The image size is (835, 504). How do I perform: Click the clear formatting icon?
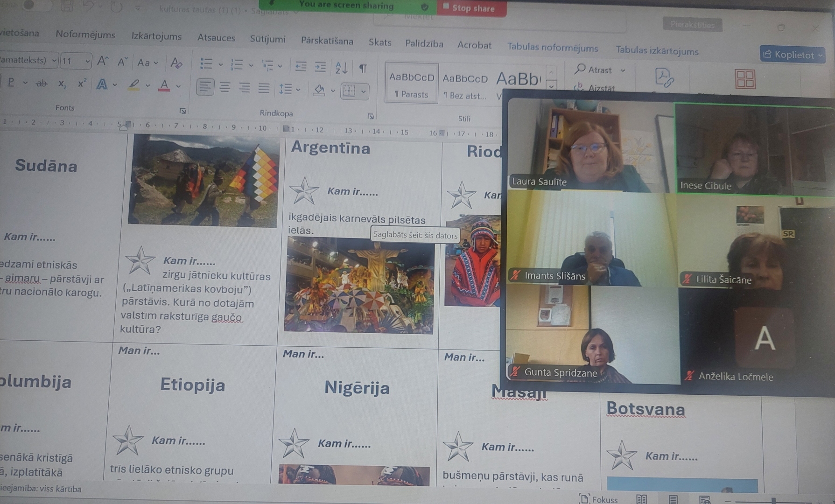pos(176,63)
